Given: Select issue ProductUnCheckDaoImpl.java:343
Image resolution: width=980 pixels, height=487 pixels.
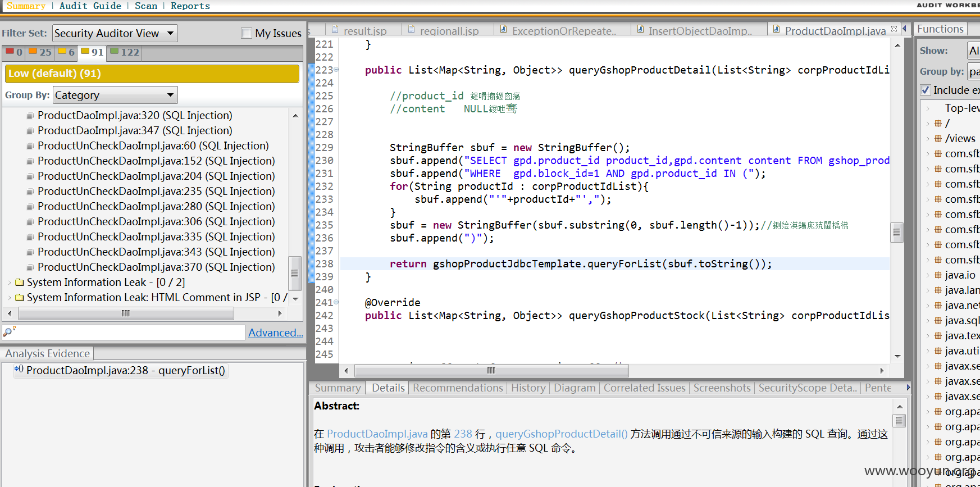Looking at the screenshot, I should pos(156,252).
